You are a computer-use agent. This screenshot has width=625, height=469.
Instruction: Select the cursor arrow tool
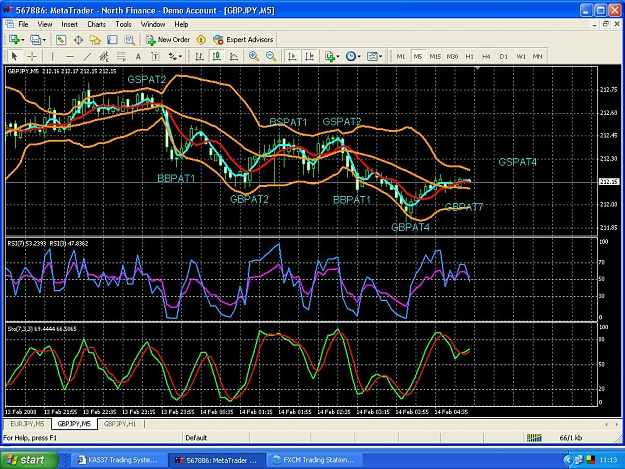tap(15, 56)
